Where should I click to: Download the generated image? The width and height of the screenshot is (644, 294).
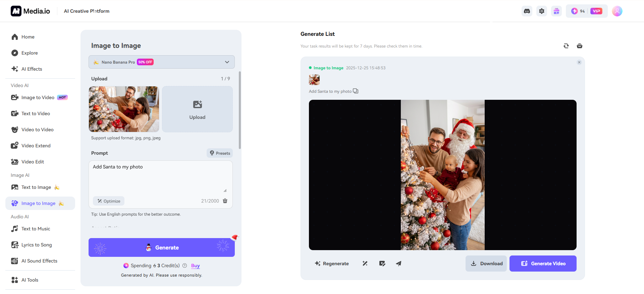[486, 264]
